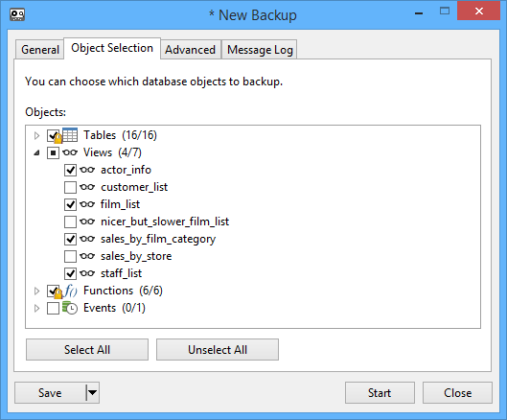
Task: Expand the Functions tree node
Action: coord(36,291)
